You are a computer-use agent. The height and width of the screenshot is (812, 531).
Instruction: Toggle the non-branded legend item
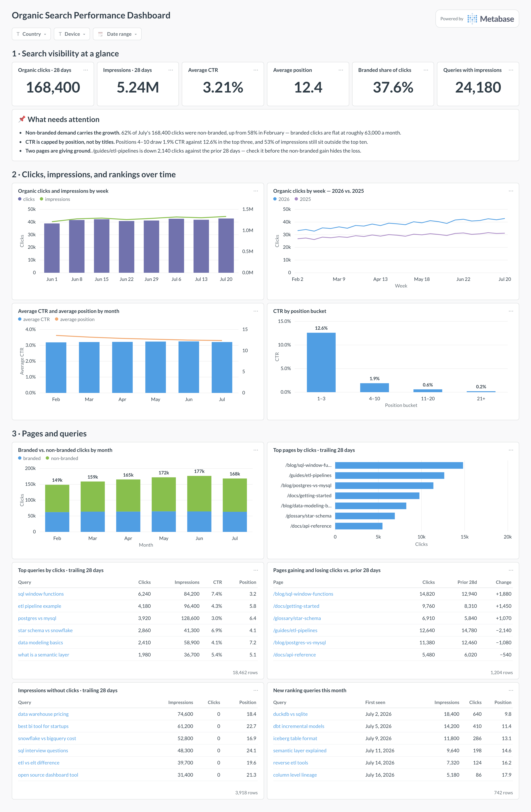coord(62,458)
